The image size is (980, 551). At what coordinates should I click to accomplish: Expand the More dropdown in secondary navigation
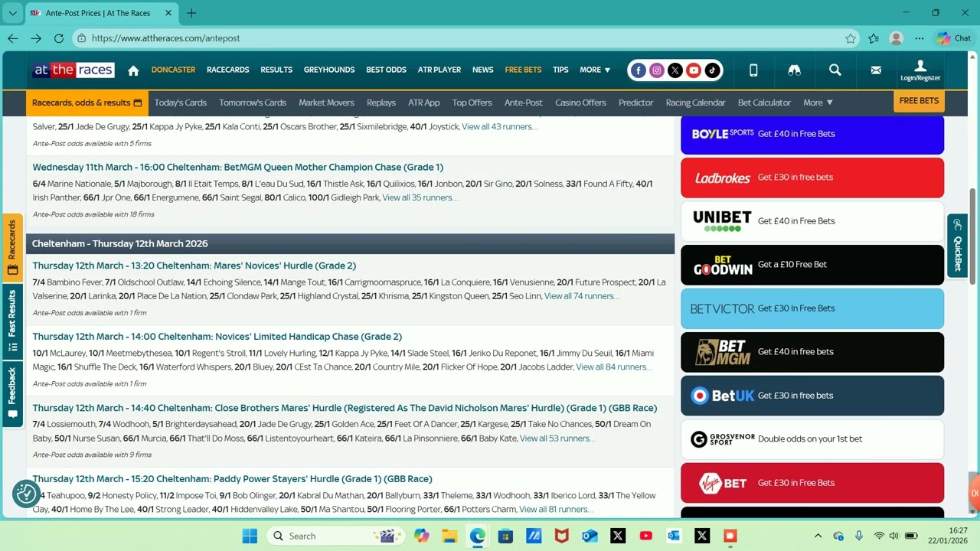click(x=818, y=103)
